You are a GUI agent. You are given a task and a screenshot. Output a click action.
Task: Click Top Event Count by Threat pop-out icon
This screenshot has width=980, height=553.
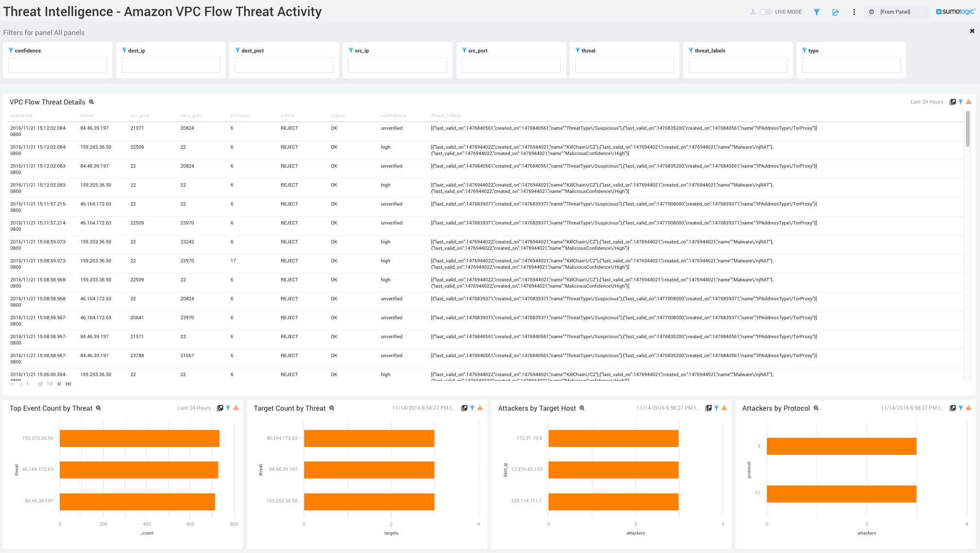click(220, 408)
